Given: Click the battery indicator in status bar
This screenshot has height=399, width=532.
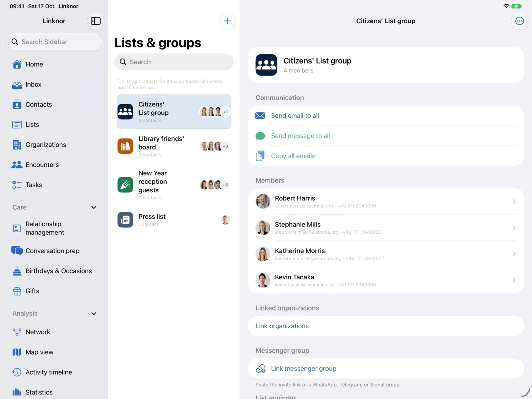Looking at the screenshot, I should click(516, 6).
